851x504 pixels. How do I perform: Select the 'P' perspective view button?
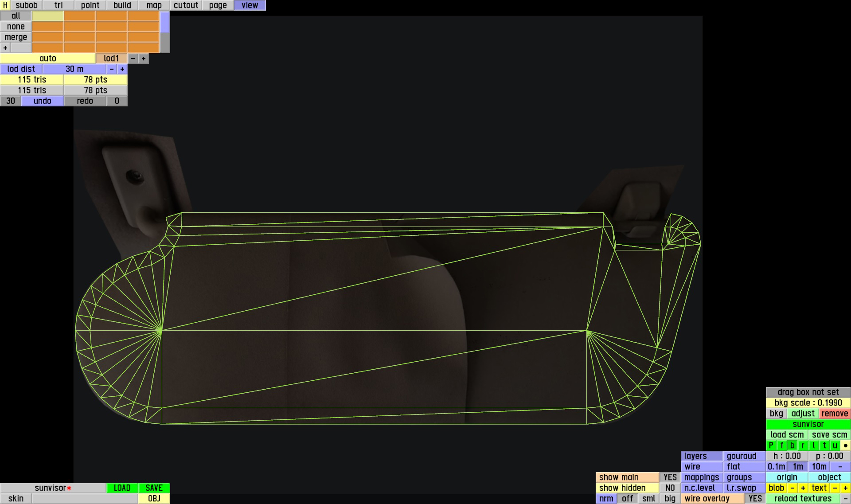771,445
